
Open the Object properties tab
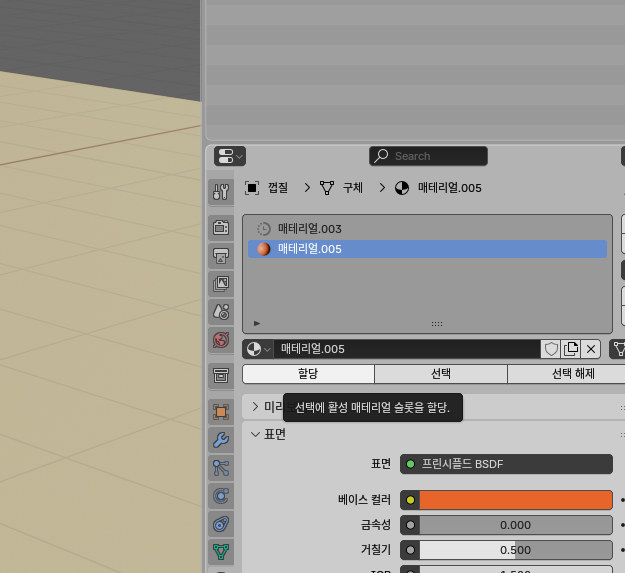[221, 412]
